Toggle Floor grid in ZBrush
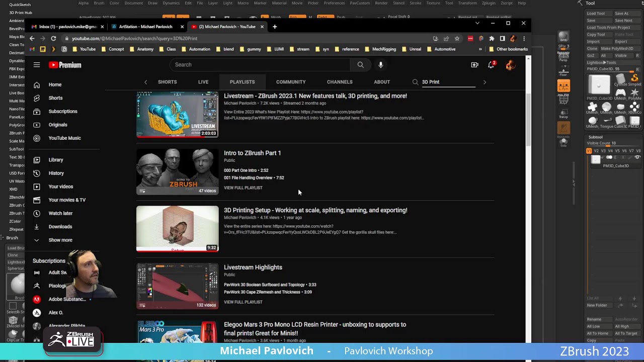The height and width of the screenshot is (362, 644). [563, 70]
